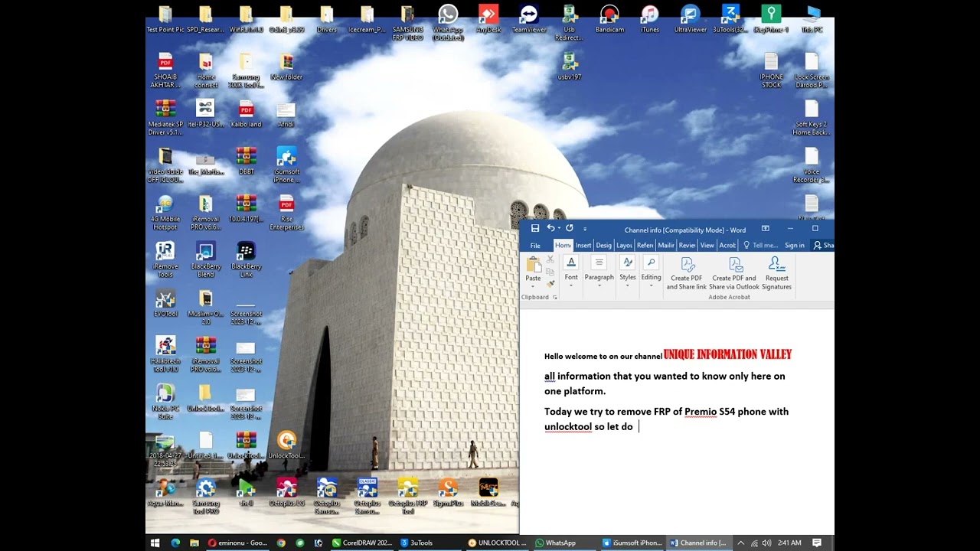Open the Acrobat ribbon tab
The height and width of the screenshot is (551, 980).
(727, 246)
